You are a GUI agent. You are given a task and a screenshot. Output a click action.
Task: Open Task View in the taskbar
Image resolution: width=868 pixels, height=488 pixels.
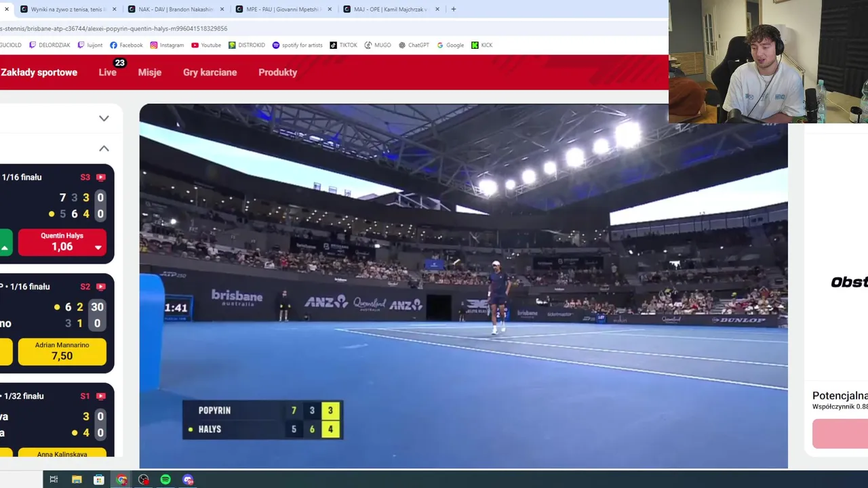54,479
